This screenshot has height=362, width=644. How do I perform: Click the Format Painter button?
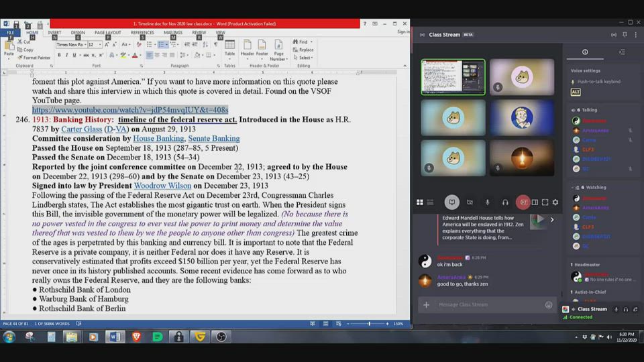[36, 58]
